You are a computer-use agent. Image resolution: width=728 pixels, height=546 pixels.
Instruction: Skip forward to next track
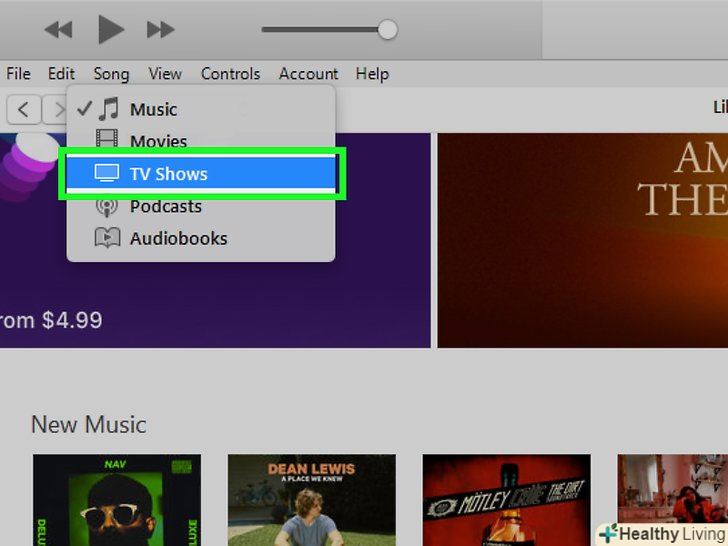click(x=161, y=30)
